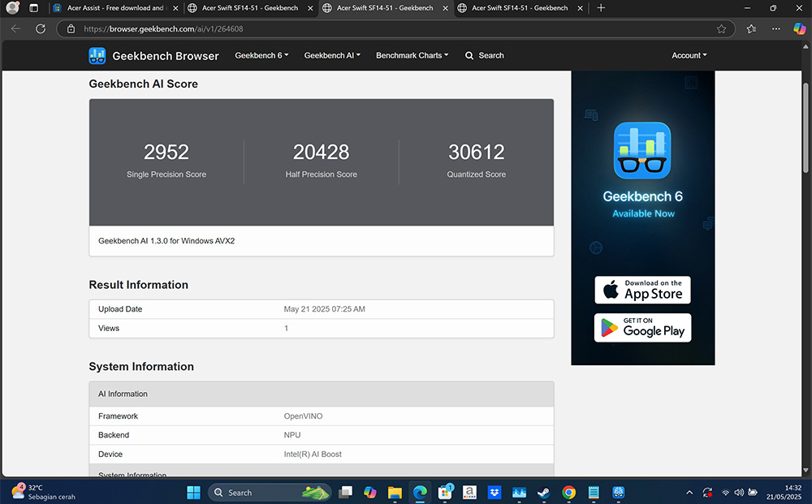Viewport: 812px width, 504px height.
Task: Click the Geekbench AI Score heading
Action: pos(143,84)
